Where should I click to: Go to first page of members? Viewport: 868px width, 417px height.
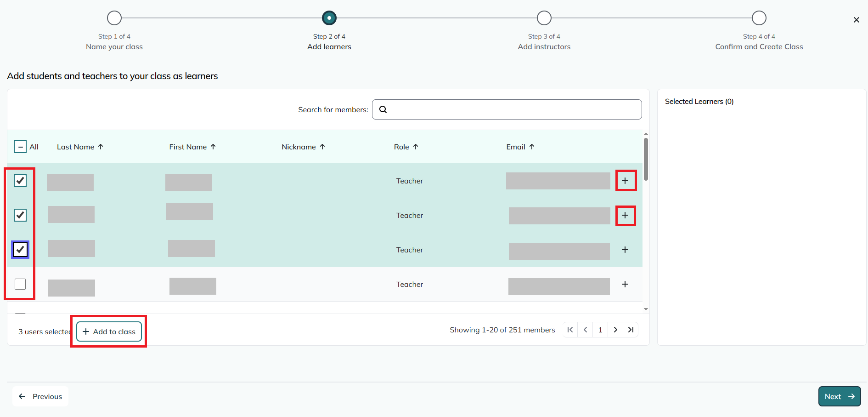click(570, 330)
